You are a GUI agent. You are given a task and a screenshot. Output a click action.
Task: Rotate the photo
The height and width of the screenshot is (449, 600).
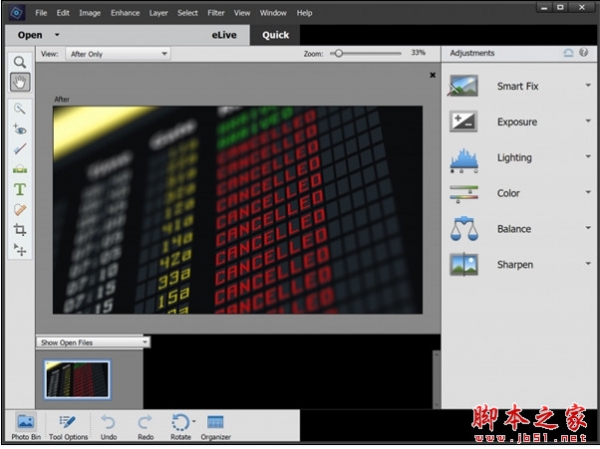click(x=180, y=426)
